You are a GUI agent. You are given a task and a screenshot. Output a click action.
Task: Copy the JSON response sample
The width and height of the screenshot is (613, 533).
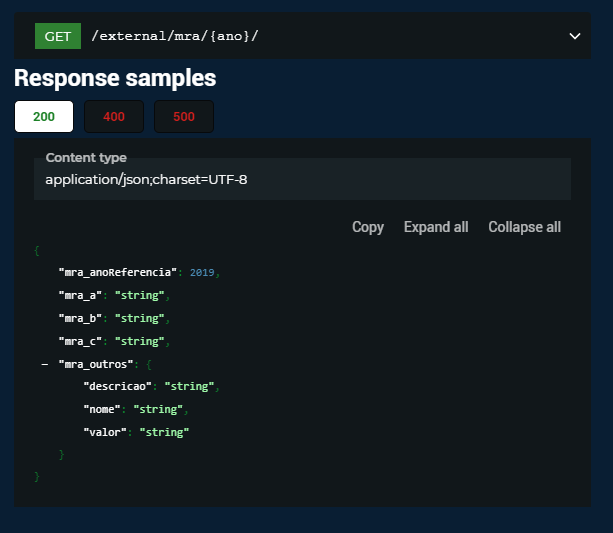coord(368,227)
